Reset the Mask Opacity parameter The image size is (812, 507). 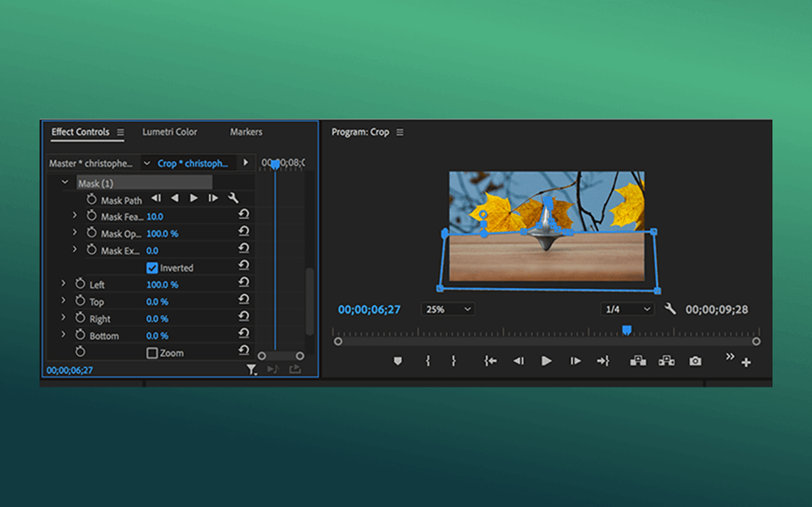pos(243,231)
